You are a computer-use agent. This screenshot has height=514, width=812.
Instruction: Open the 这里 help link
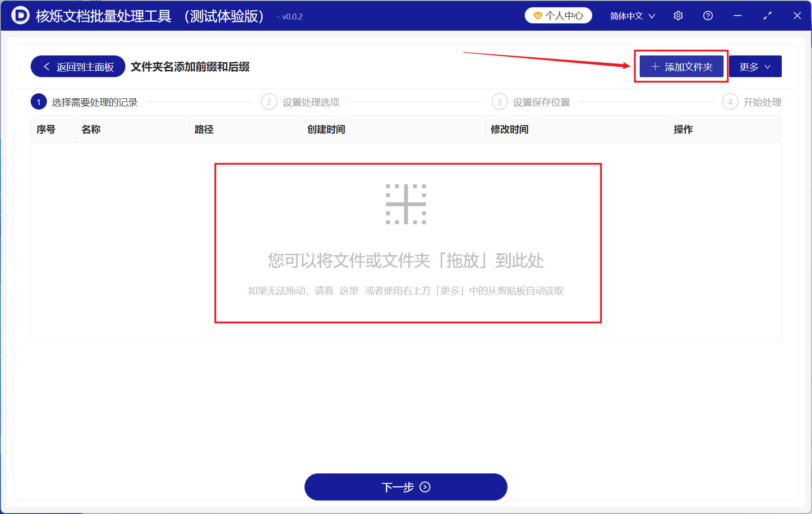349,291
